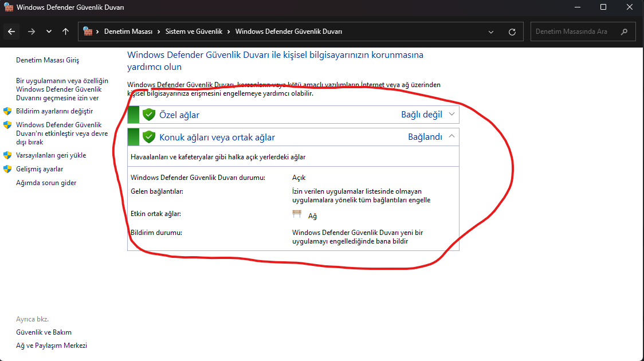Click the Gelen bağlantılar label
644x361 pixels.
[x=157, y=191]
